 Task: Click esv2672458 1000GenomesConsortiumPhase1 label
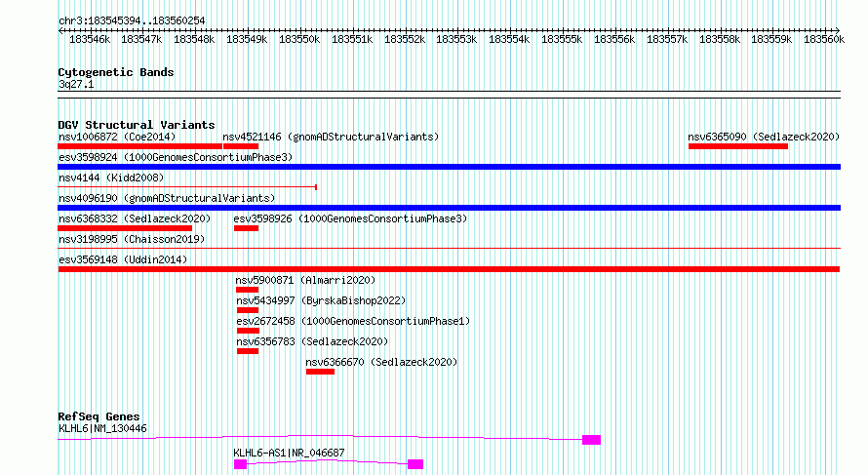click(x=353, y=321)
